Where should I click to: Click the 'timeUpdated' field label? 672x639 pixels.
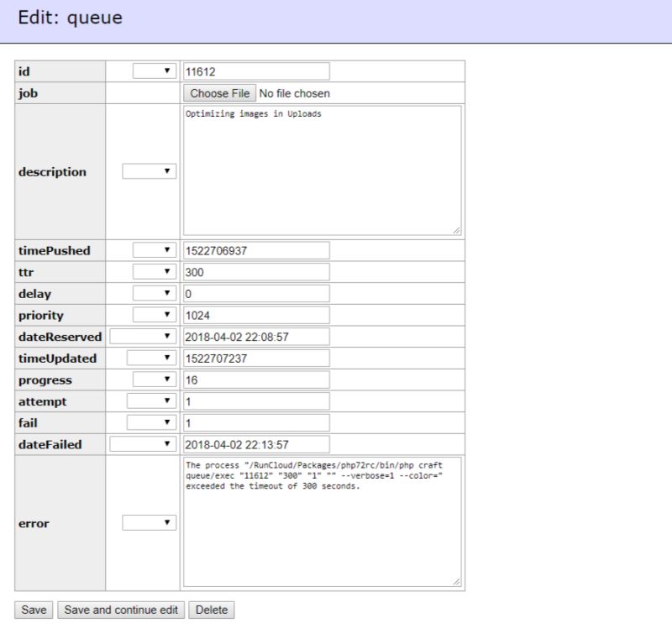57,359
